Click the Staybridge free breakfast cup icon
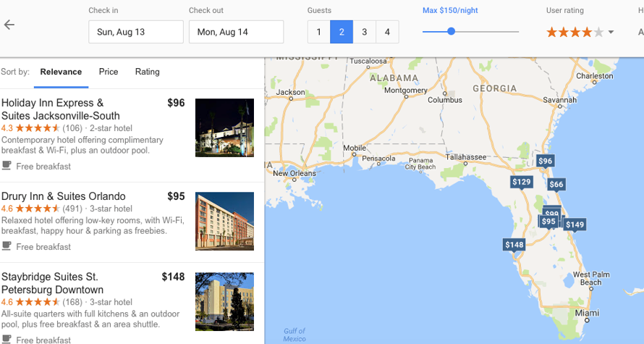 (7, 340)
